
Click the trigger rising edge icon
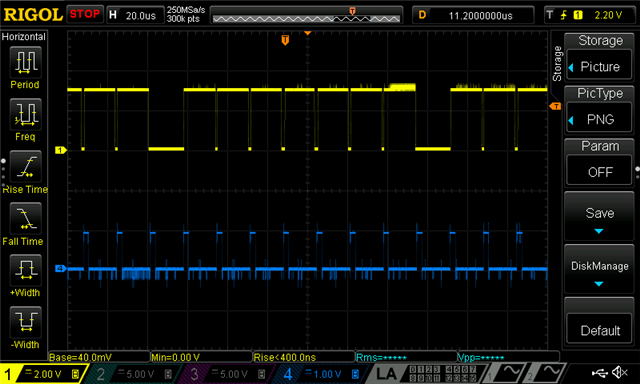point(564,15)
